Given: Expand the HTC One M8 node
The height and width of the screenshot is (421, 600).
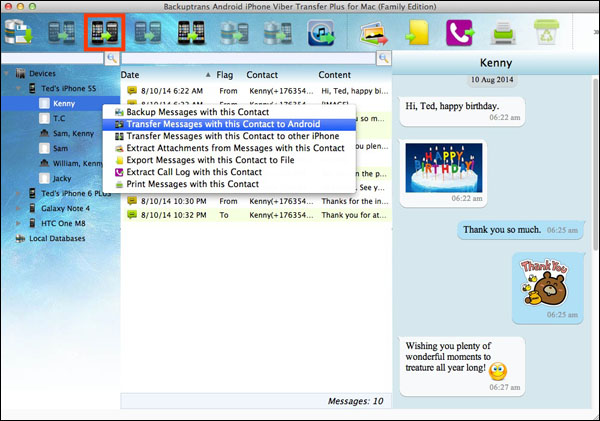Looking at the screenshot, I should click(18, 223).
